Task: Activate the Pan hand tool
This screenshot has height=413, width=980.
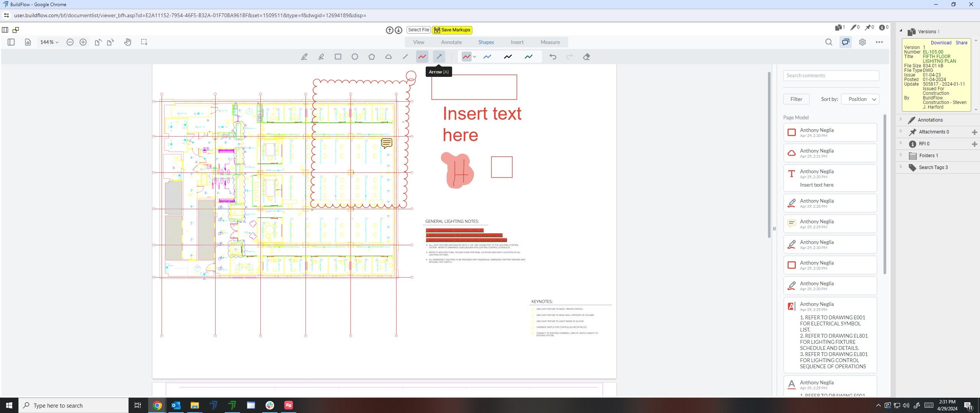Action: click(x=127, y=42)
